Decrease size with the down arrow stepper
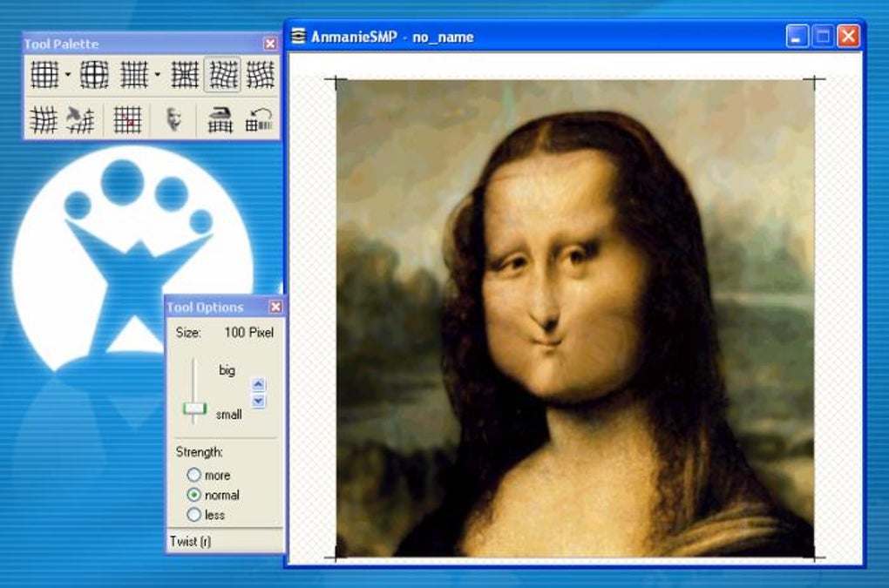Image resolution: width=889 pixels, height=588 pixels. tap(258, 401)
